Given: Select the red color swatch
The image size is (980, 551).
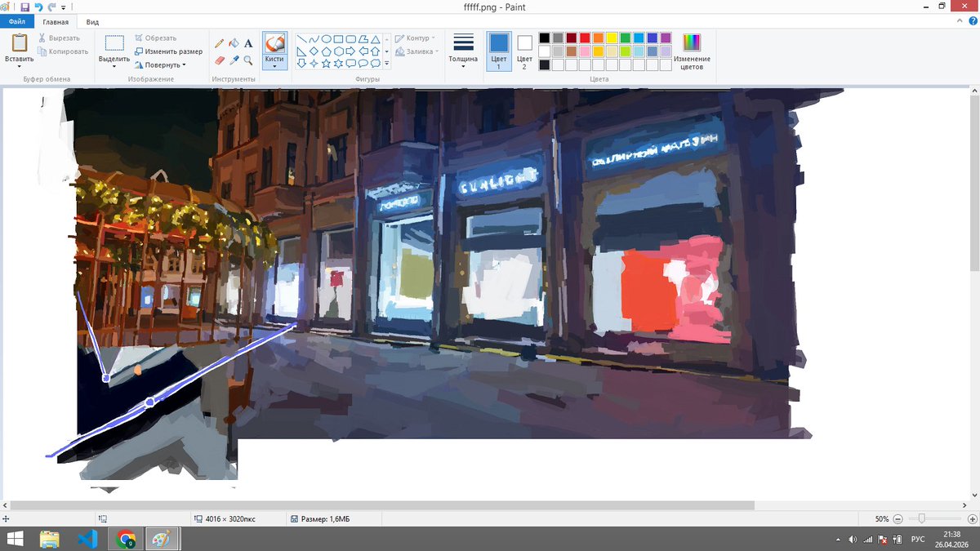Looking at the screenshot, I should coord(583,38).
